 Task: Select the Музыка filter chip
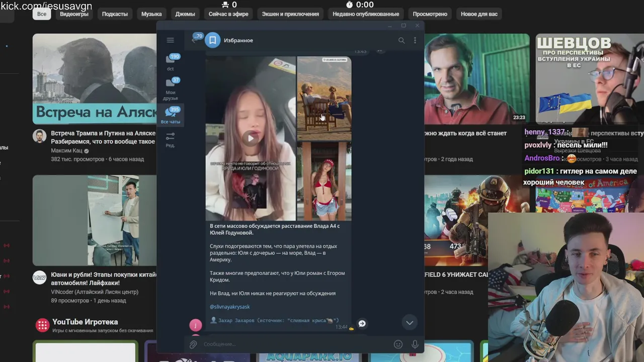coord(151,14)
